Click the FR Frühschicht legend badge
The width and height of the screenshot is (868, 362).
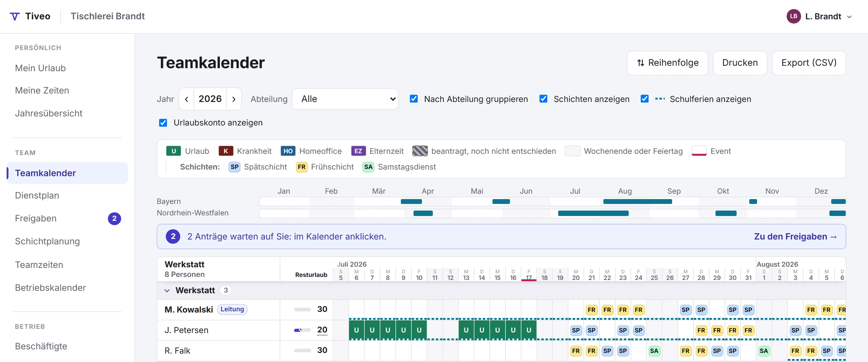(x=302, y=167)
